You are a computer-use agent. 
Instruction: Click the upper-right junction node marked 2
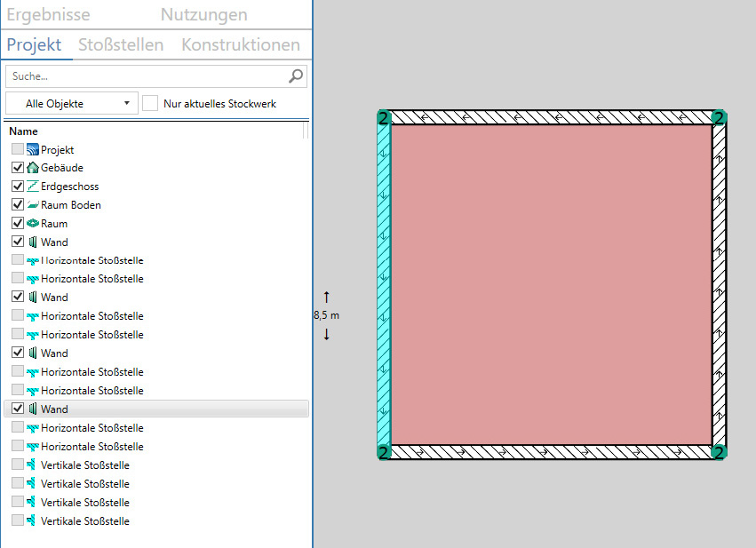pos(719,117)
